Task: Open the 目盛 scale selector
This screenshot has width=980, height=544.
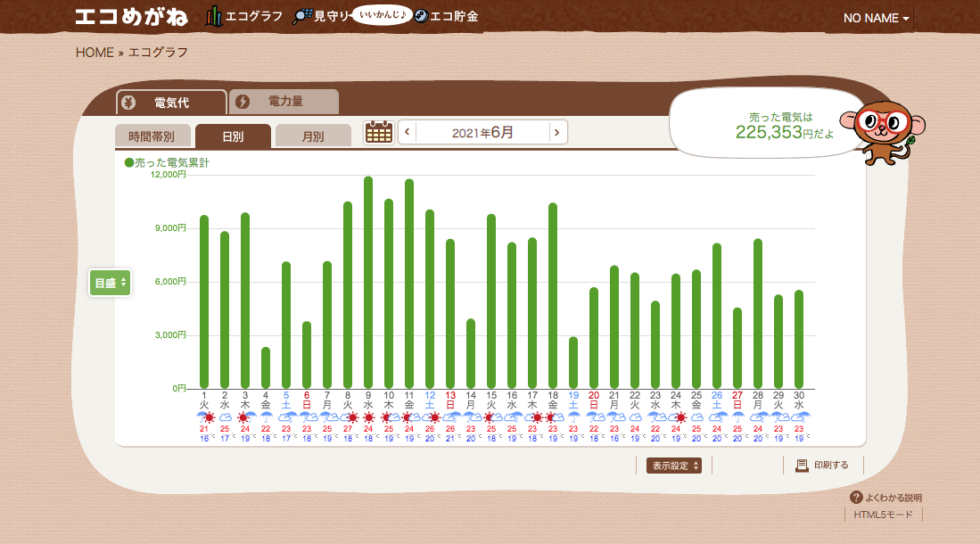Action: (x=110, y=283)
